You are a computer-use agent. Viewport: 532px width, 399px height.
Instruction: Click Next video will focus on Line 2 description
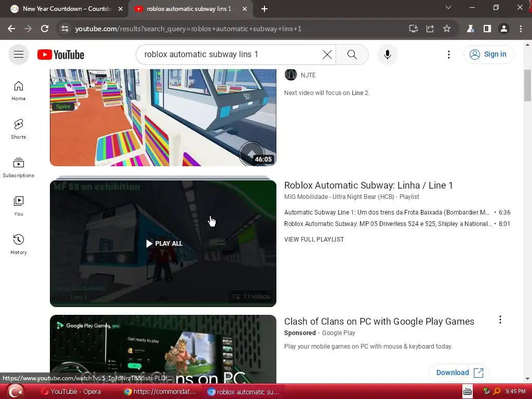click(x=327, y=92)
